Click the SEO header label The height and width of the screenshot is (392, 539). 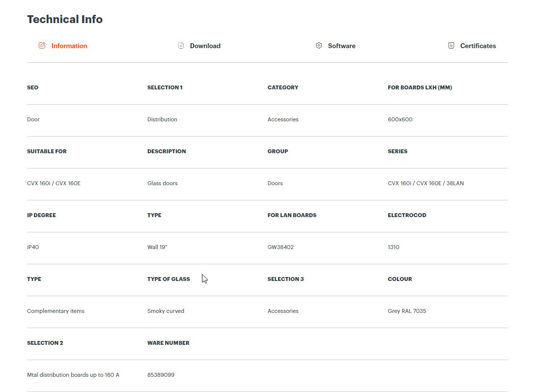pyautogui.click(x=32, y=87)
